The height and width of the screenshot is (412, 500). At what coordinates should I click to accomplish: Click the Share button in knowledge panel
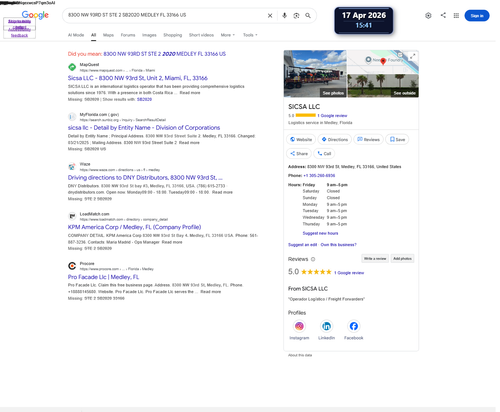click(299, 154)
